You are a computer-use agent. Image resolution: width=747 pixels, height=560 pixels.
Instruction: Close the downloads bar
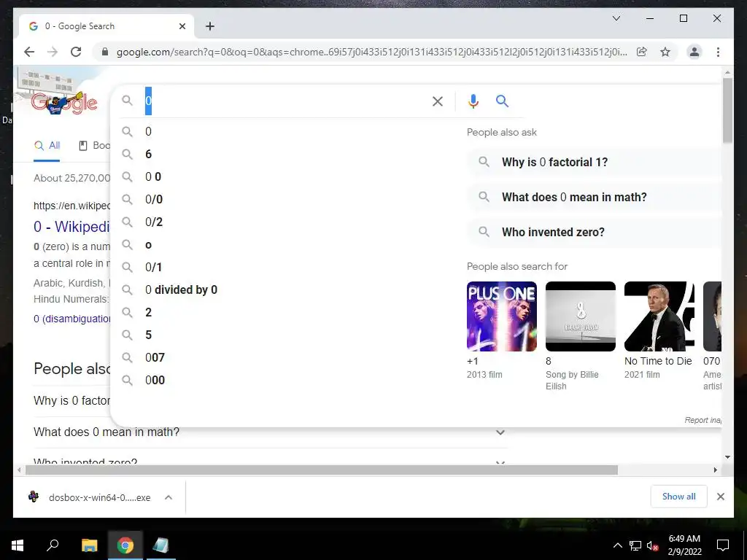[x=720, y=497]
